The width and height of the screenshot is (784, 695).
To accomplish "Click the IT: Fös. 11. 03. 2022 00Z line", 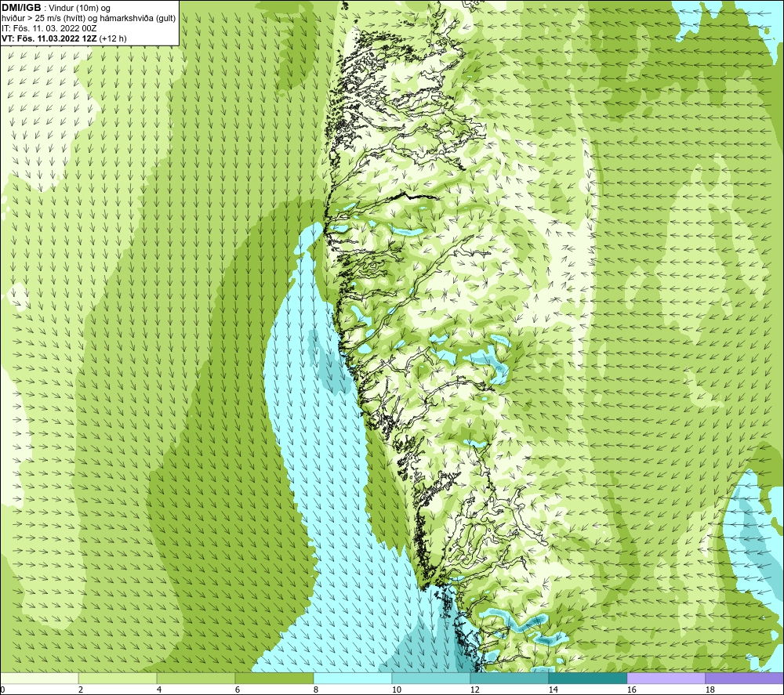I will [x=49, y=28].
